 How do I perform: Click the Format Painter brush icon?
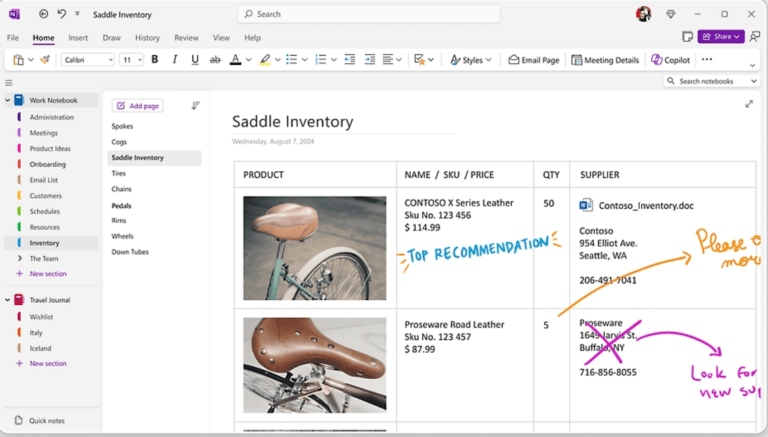click(45, 60)
